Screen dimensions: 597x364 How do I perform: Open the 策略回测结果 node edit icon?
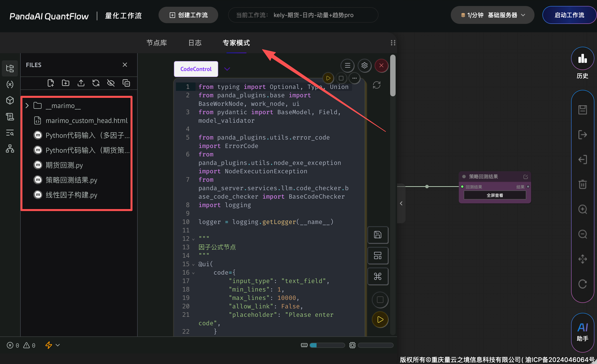pos(525,177)
